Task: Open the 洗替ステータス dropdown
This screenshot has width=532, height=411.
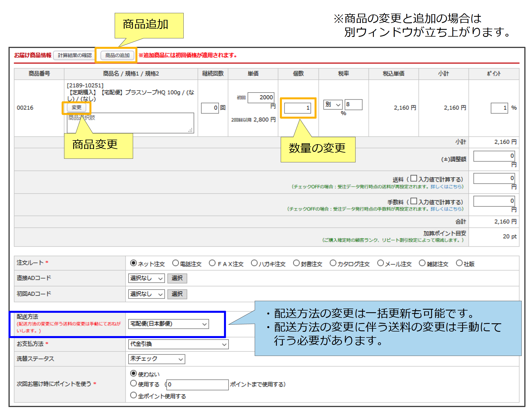Action: 156,359
